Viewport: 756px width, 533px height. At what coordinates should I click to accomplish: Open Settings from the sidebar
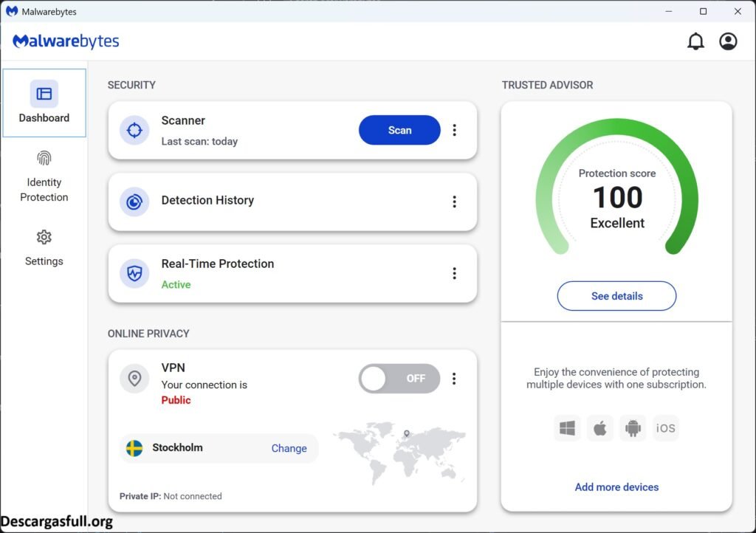click(44, 248)
